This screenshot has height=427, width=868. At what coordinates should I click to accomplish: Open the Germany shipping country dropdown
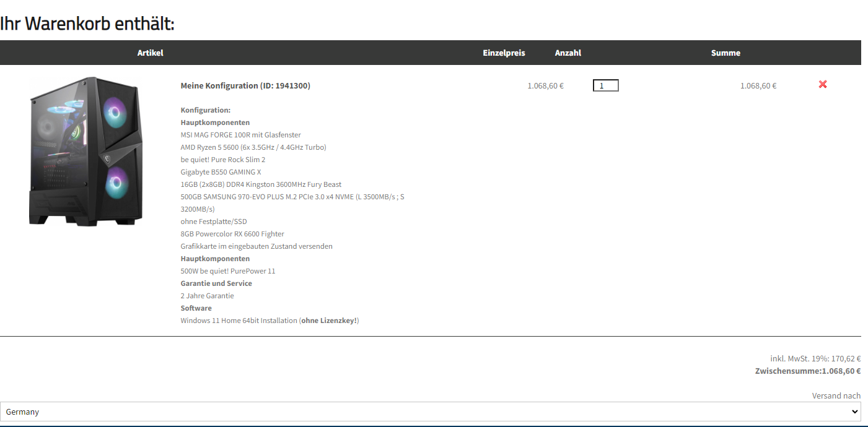point(431,412)
